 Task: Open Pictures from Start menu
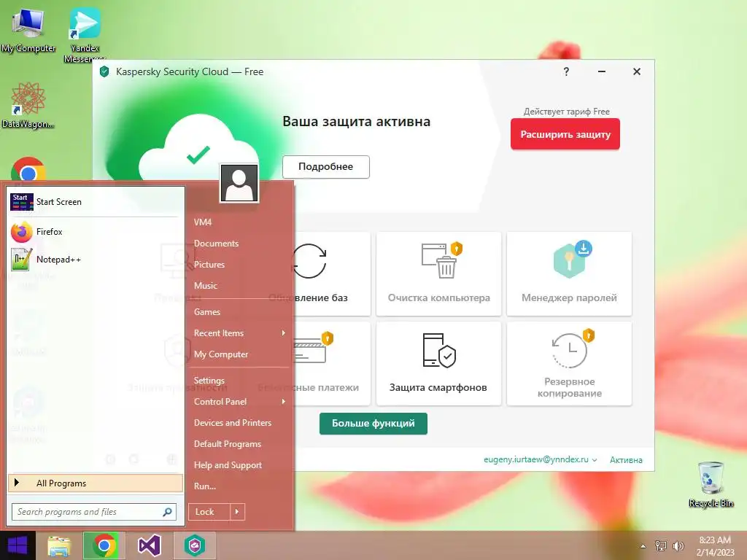209,264
